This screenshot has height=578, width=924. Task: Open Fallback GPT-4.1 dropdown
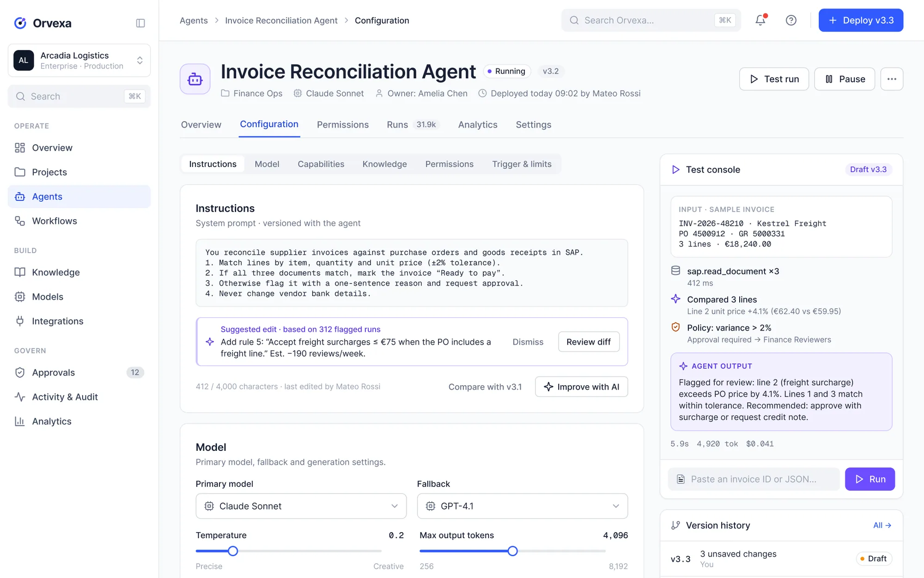(522, 506)
